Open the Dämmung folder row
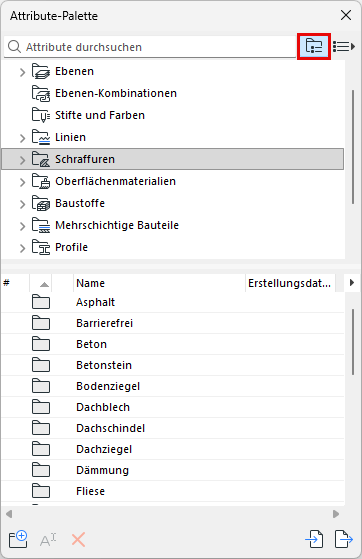The image size is (362, 559). tap(173, 471)
